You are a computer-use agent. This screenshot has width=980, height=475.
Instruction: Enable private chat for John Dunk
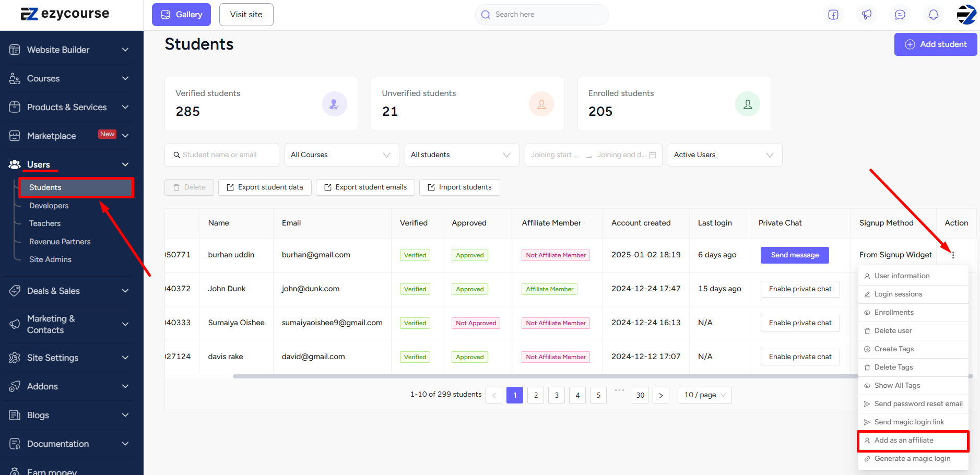coord(800,289)
